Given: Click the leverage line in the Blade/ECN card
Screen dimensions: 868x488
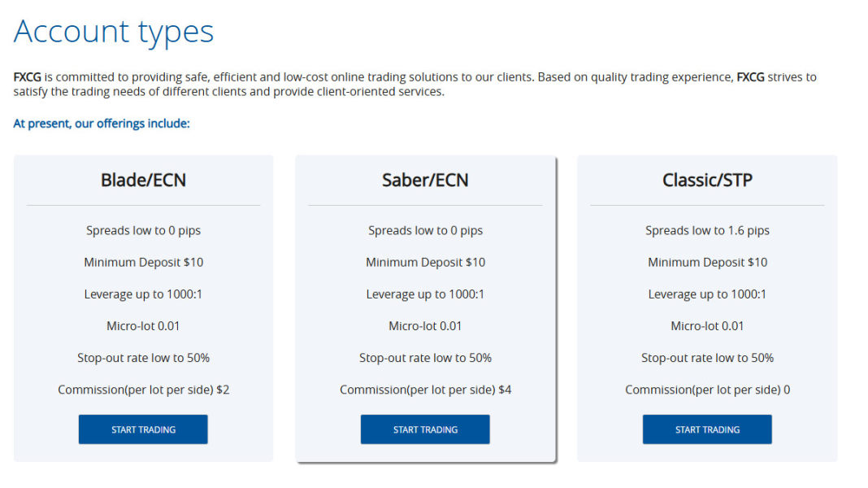Looking at the screenshot, I should tap(143, 294).
